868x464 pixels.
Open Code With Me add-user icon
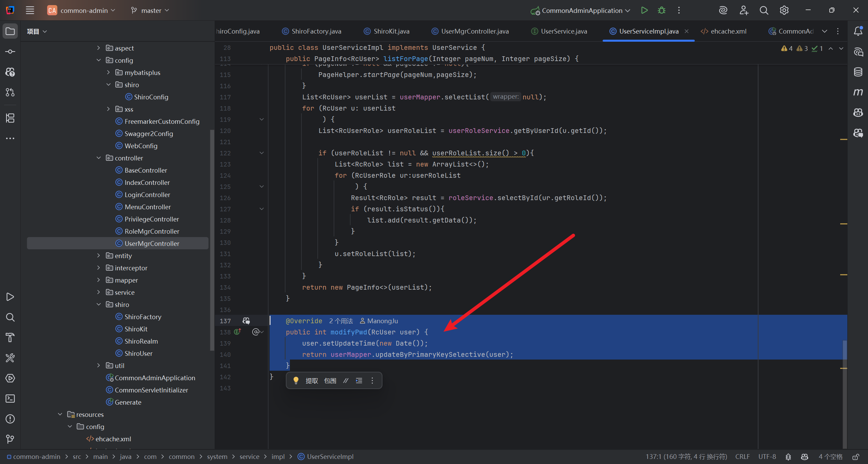click(744, 10)
